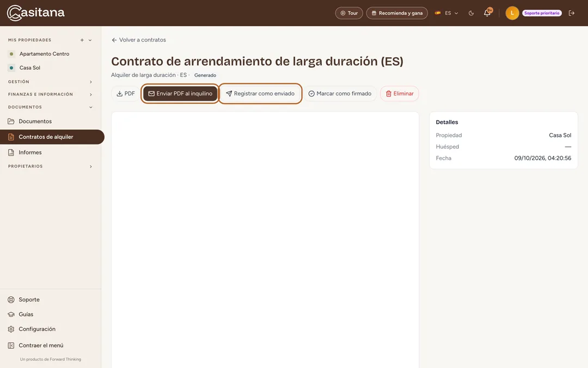Click the contract title heading
The image size is (588, 368).
point(257,61)
